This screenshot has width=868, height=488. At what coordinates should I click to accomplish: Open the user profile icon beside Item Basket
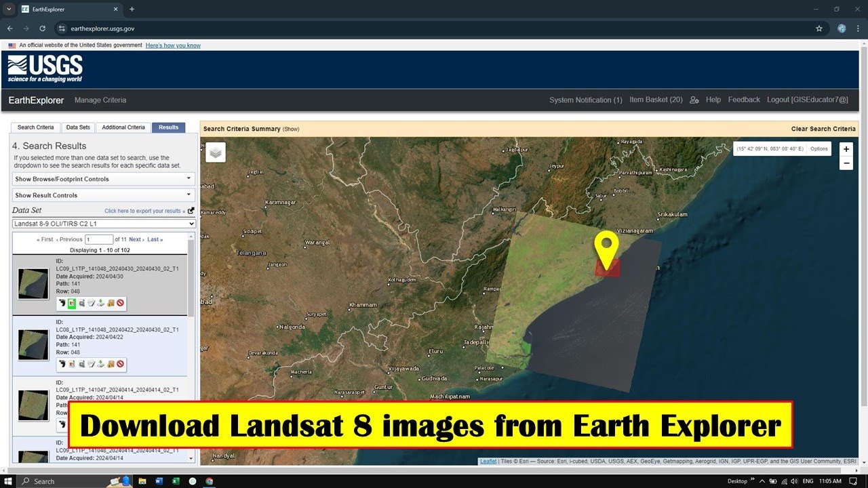pyautogui.click(x=694, y=100)
